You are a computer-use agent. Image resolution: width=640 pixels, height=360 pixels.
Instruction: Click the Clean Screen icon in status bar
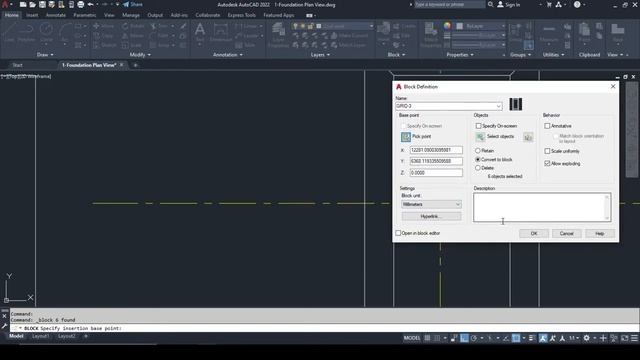point(624,338)
